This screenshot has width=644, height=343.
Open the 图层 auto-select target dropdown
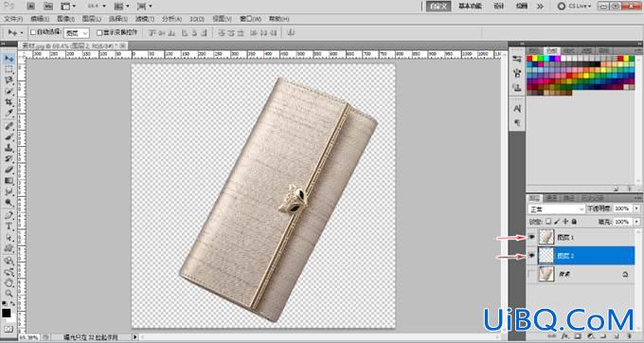point(77,33)
